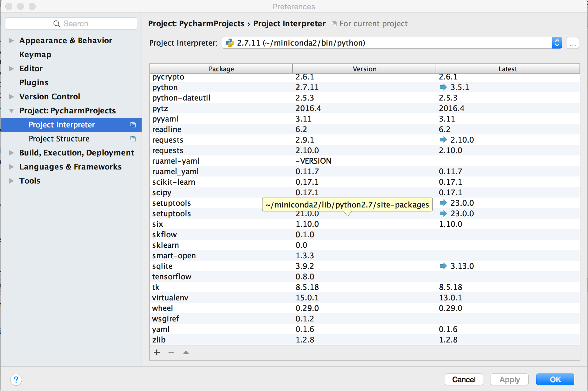588x391 pixels.
Task: Click the Cancel button
Action: click(x=464, y=379)
